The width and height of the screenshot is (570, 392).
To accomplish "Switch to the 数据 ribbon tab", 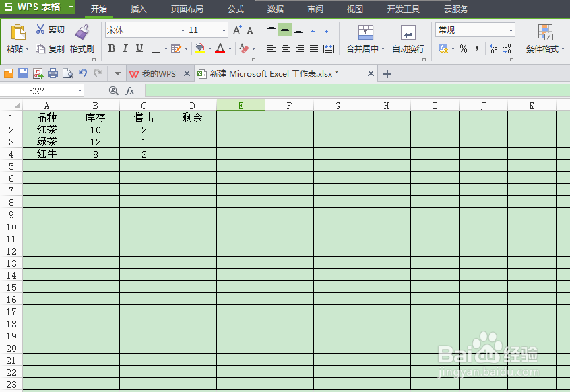I will [276, 9].
